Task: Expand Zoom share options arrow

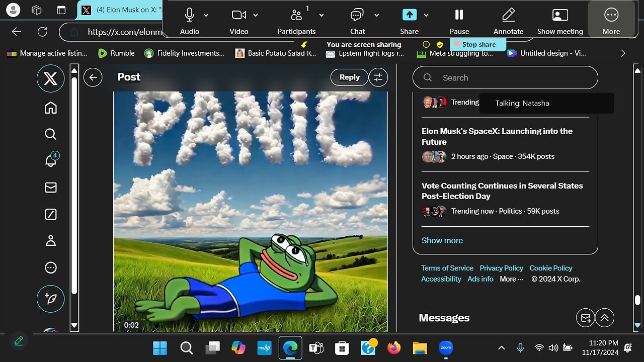Action: (426, 15)
